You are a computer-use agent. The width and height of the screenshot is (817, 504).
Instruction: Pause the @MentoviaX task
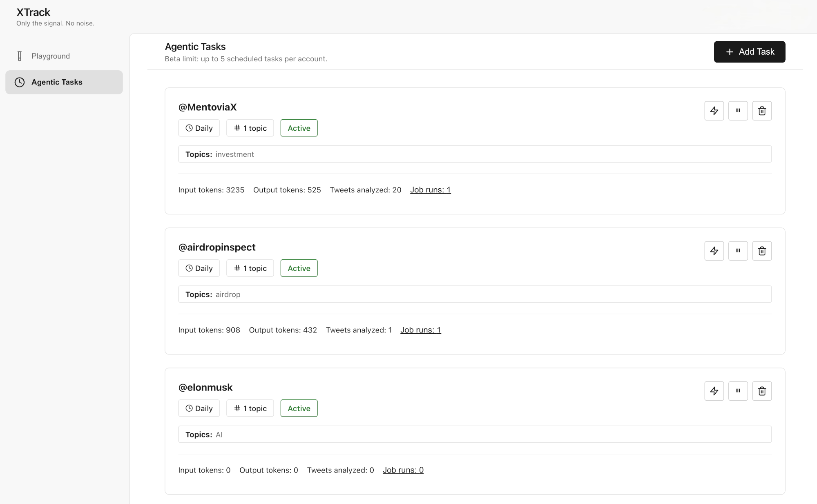click(x=738, y=110)
